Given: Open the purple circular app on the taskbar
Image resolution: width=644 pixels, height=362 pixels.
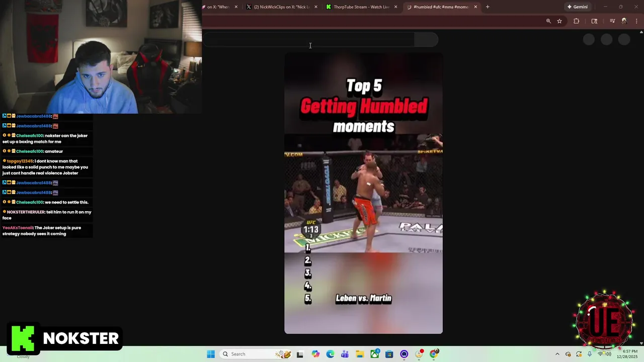Looking at the screenshot, I should point(404,354).
